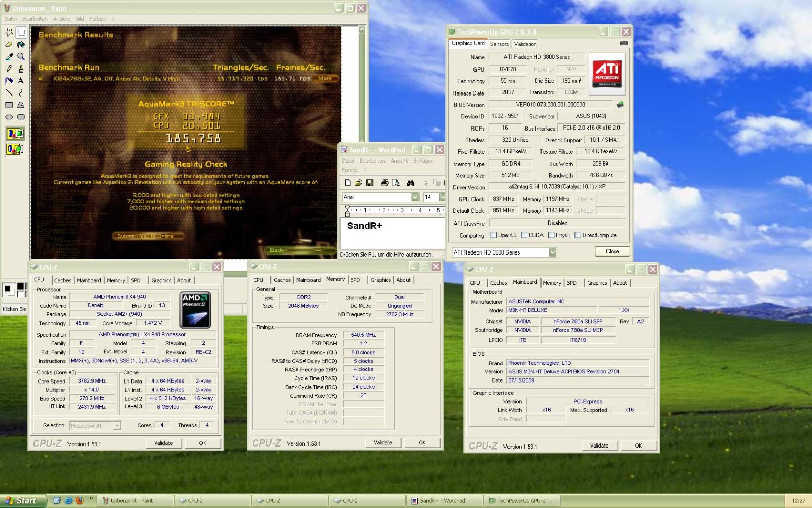Screen dimensions: 812x508
Task: Open the Processor #1 selection dropdown in CPU-Z
Action: tap(117, 426)
